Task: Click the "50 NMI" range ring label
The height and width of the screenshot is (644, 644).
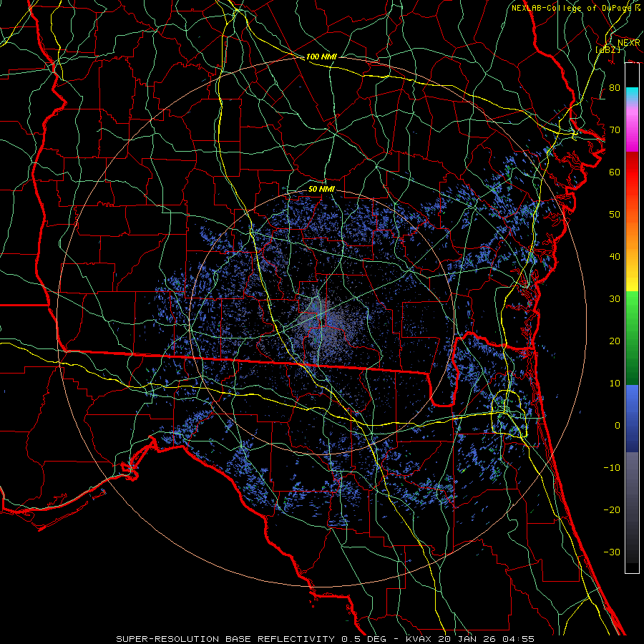Action: point(321,190)
